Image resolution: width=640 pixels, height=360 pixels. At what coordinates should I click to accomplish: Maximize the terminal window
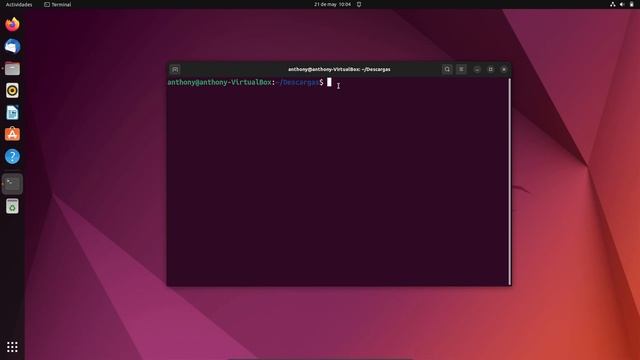point(491,69)
